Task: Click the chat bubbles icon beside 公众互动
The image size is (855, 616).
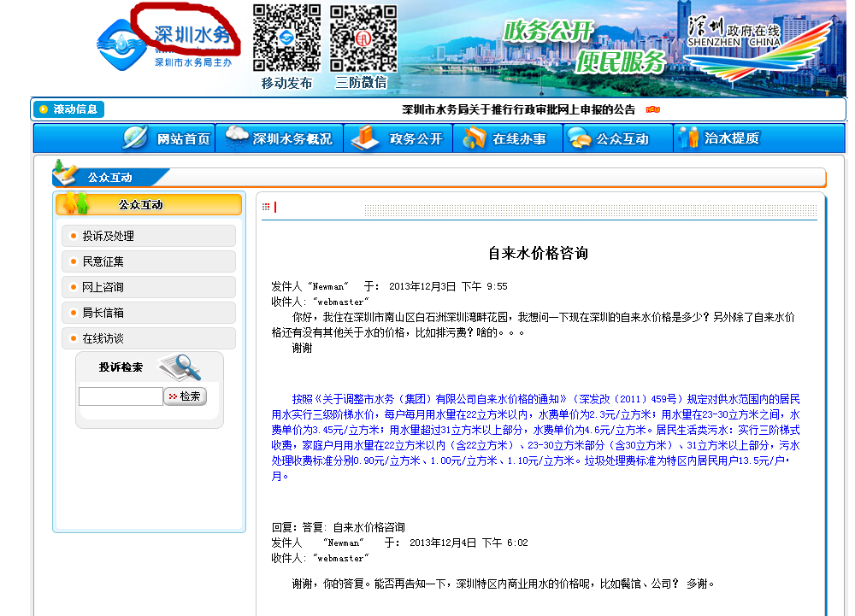Action: coord(579,138)
